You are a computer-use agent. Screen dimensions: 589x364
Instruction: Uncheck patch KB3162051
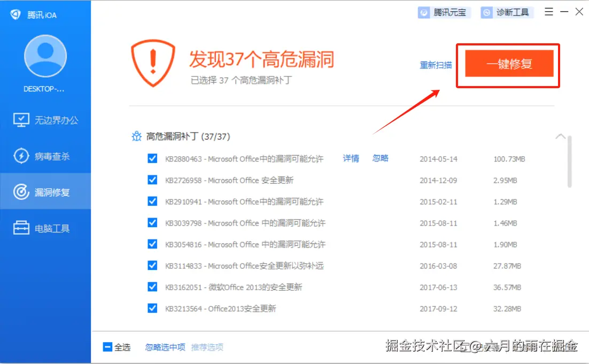coord(152,287)
